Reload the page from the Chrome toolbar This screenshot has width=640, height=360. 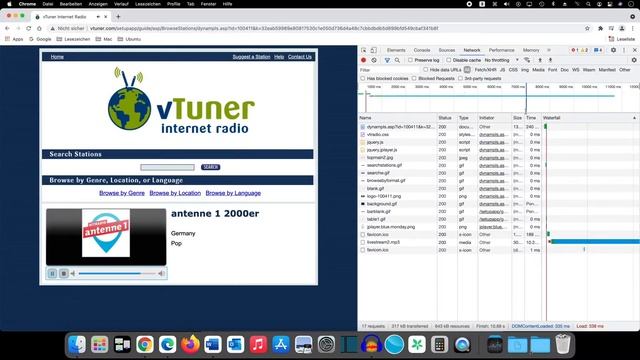tap(29, 28)
